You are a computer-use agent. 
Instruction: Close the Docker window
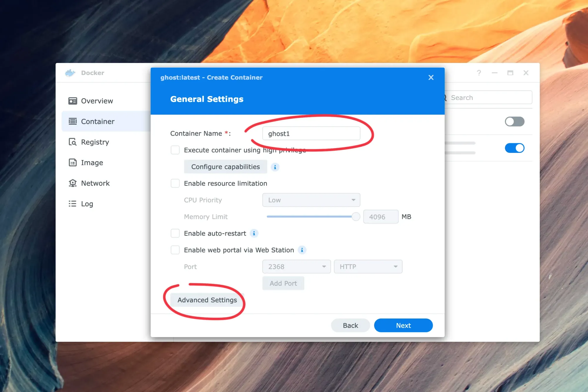coord(526,73)
